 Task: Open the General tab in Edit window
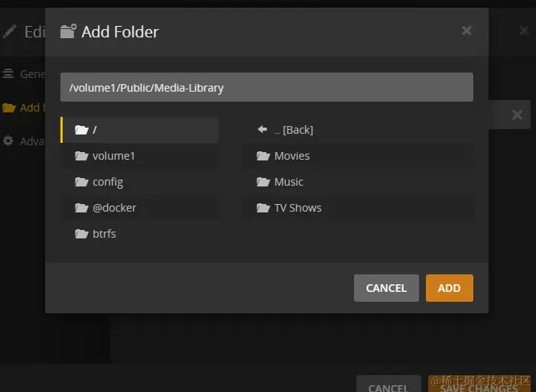tap(23, 74)
